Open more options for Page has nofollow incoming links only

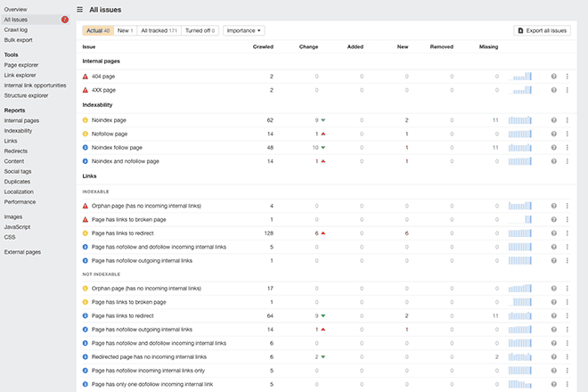click(567, 371)
